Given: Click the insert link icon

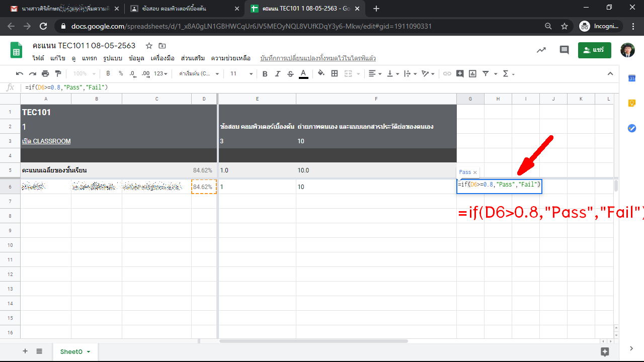Looking at the screenshot, I should coord(447,74).
